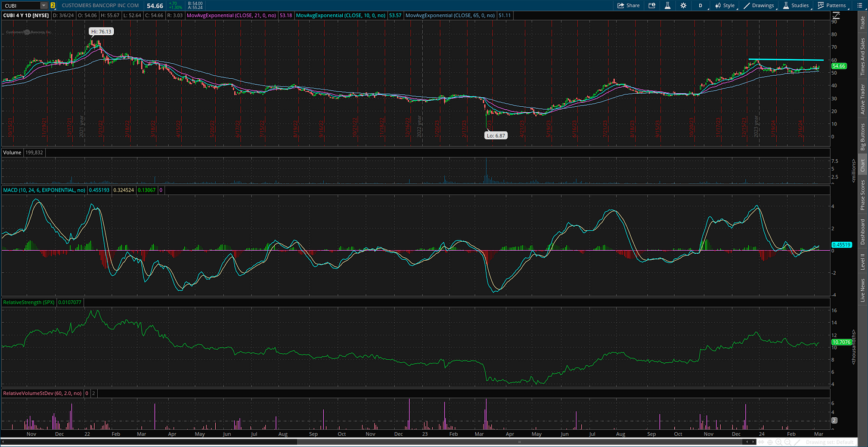Open the Trade sidebar tab
This screenshot has height=447, width=868.
click(862, 23)
